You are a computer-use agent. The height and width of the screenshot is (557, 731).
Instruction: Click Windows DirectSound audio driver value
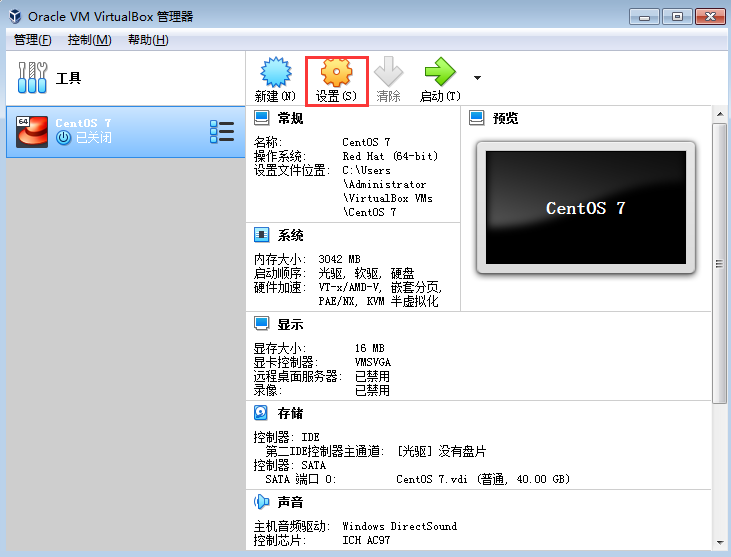[400, 526]
